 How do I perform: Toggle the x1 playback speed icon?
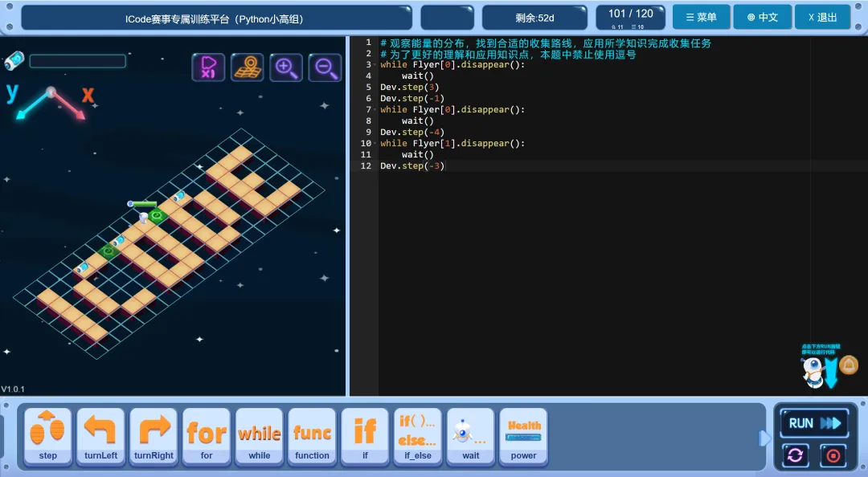click(208, 67)
